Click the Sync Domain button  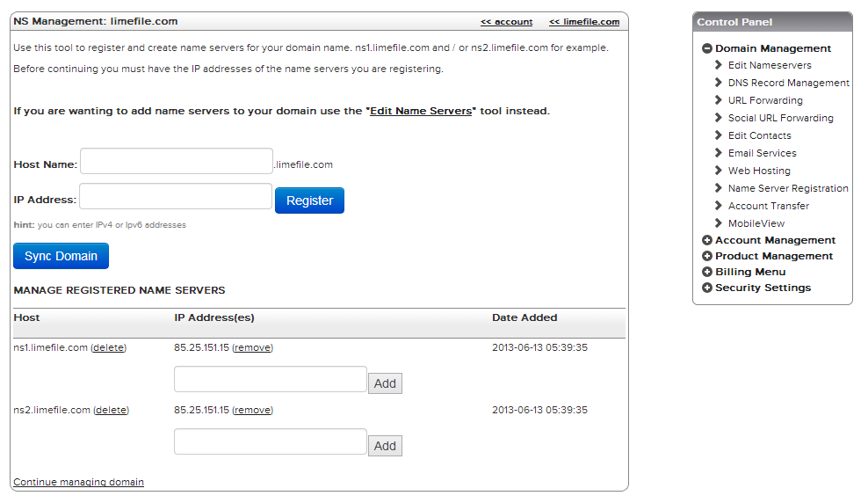coord(61,256)
